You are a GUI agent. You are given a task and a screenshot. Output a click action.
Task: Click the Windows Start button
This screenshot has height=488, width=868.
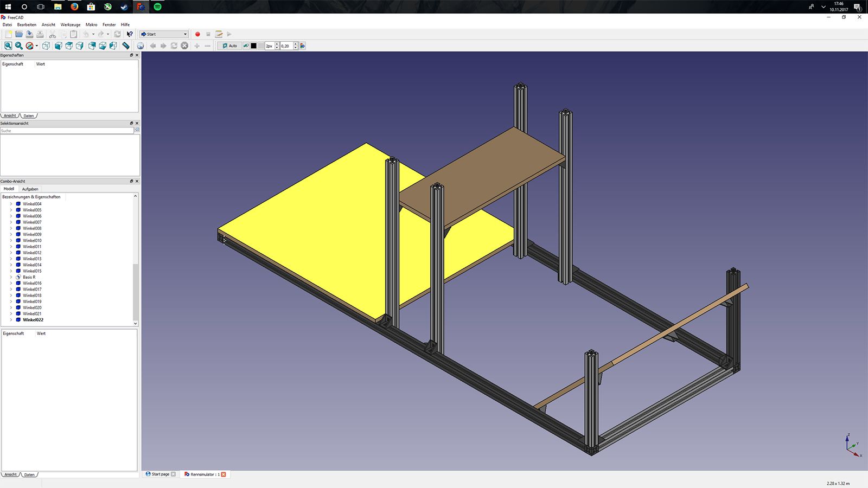coord(8,7)
